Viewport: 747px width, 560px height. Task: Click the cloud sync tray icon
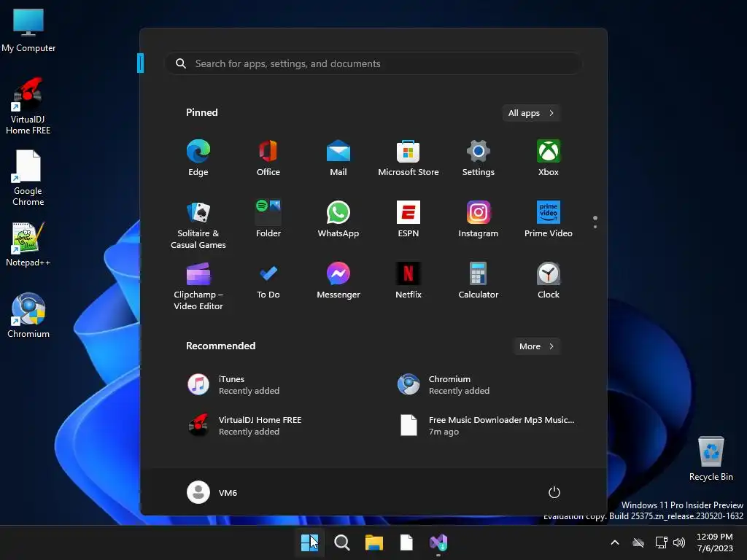638,542
